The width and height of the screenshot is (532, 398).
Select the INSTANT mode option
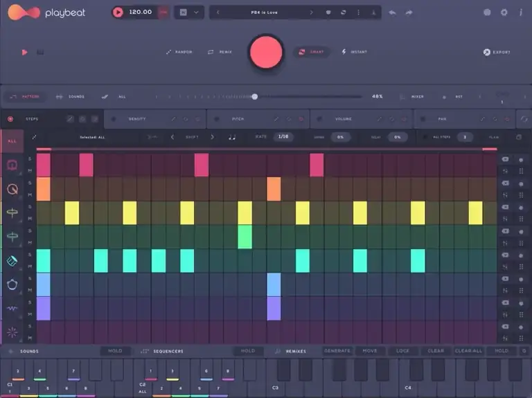pos(354,52)
